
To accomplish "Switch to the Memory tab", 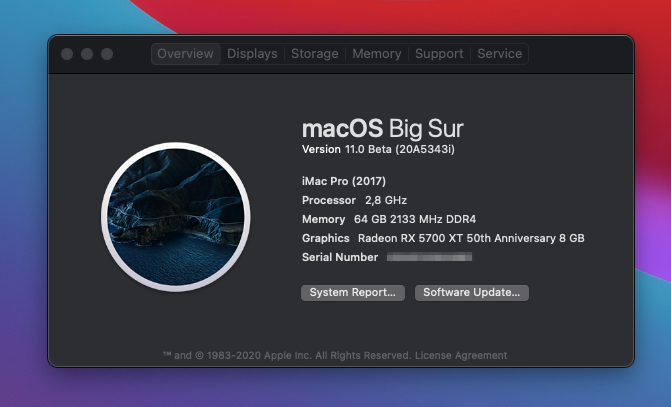I will click(377, 54).
